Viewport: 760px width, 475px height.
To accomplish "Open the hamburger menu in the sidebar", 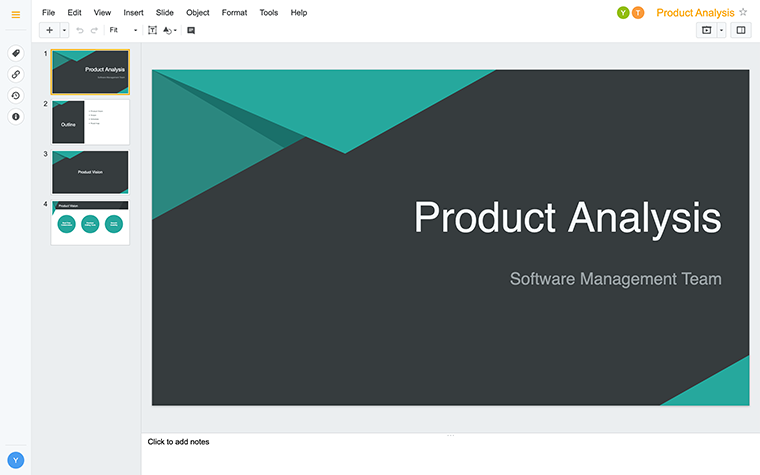I will point(15,14).
